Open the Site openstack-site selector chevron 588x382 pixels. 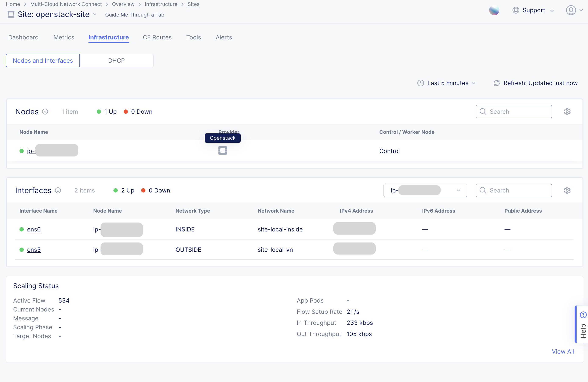[95, 14]
